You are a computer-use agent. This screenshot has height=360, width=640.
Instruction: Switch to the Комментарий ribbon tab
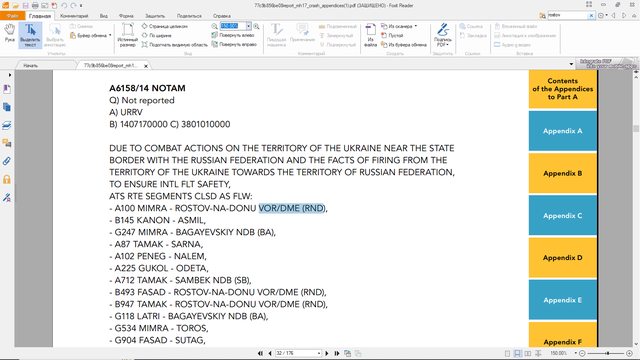point(74,16)
